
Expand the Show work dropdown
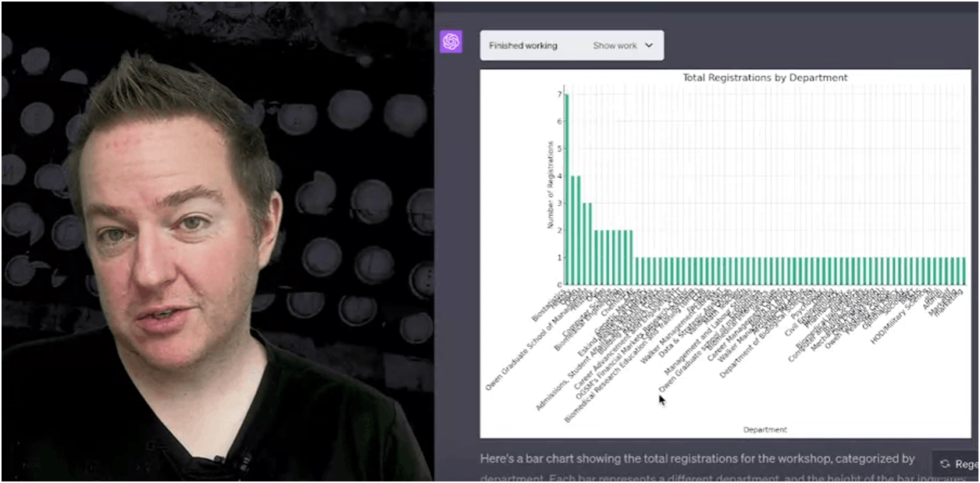tap(622, 45)
